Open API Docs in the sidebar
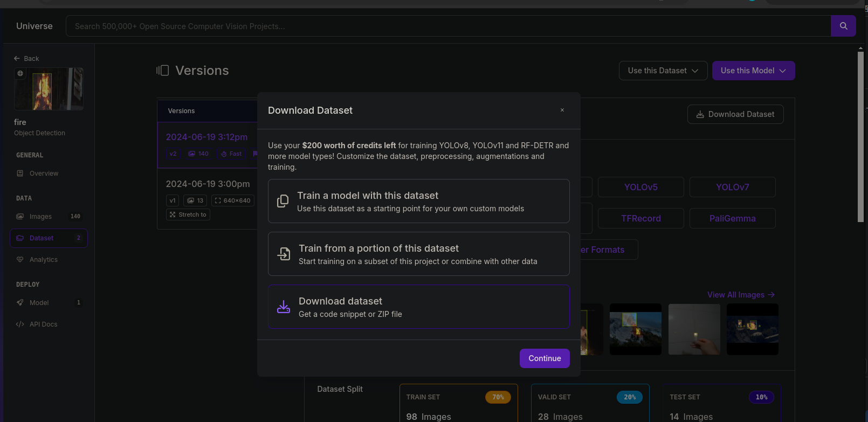Viewport: 868px width, 422px height. tap(49, 324)
